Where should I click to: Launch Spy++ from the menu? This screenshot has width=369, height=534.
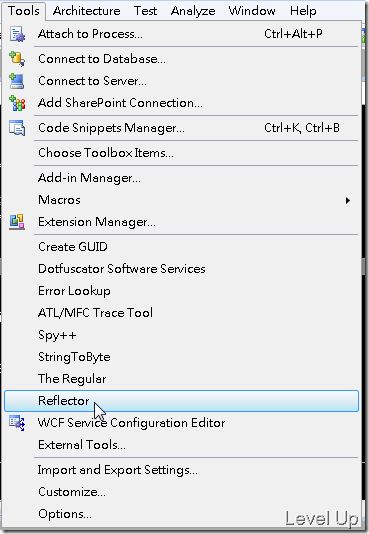point(181,335)
